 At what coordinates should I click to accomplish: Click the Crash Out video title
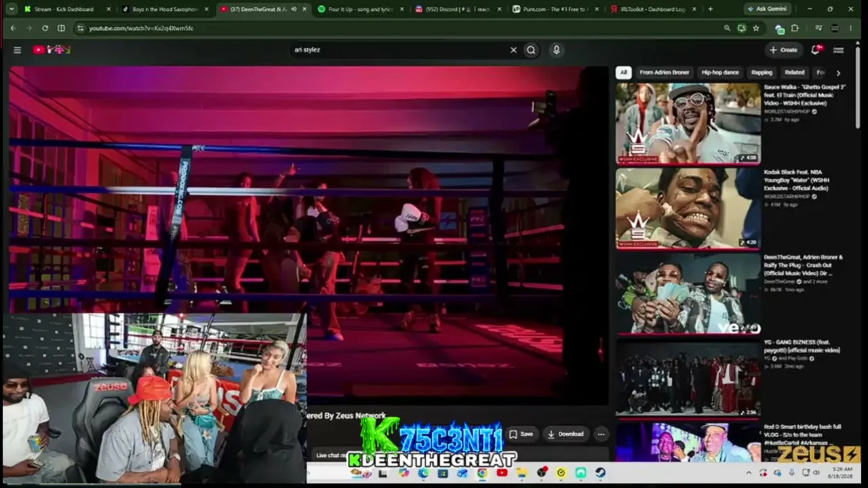point(804,265)
